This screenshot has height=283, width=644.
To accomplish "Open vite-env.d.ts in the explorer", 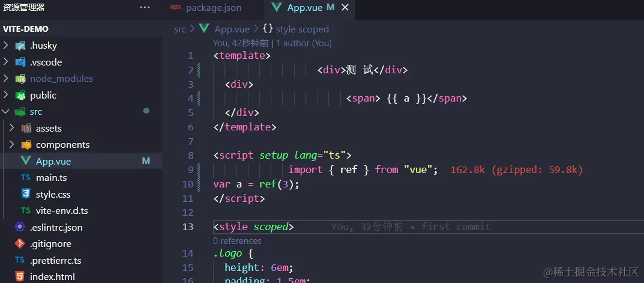I will pyautogui.click(x=62, y=211).
